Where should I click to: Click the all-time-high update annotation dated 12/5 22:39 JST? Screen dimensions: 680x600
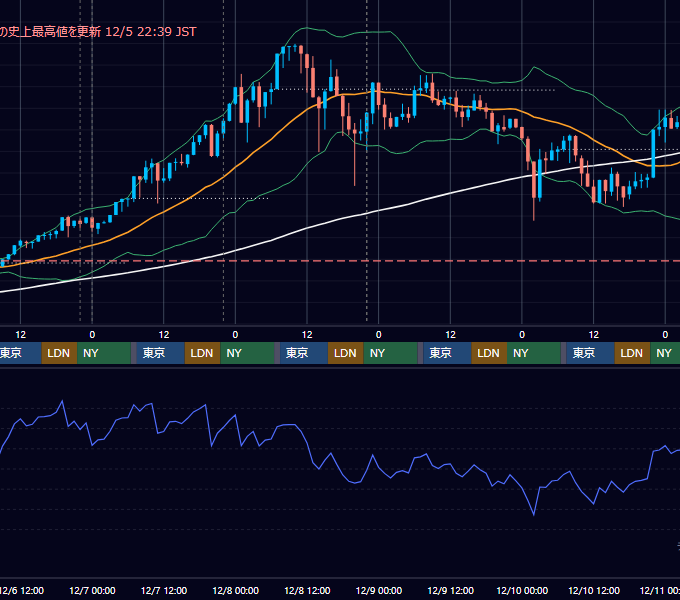pyautogui.click(x=98, y=32)
